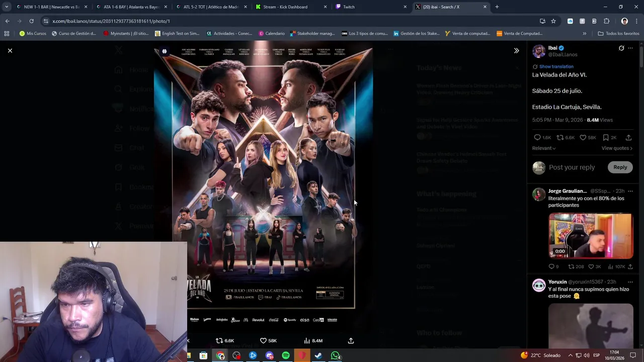Like the post via the 58K heart in sidebar
The height and width of the screenshot is (362, 644).
588,137
